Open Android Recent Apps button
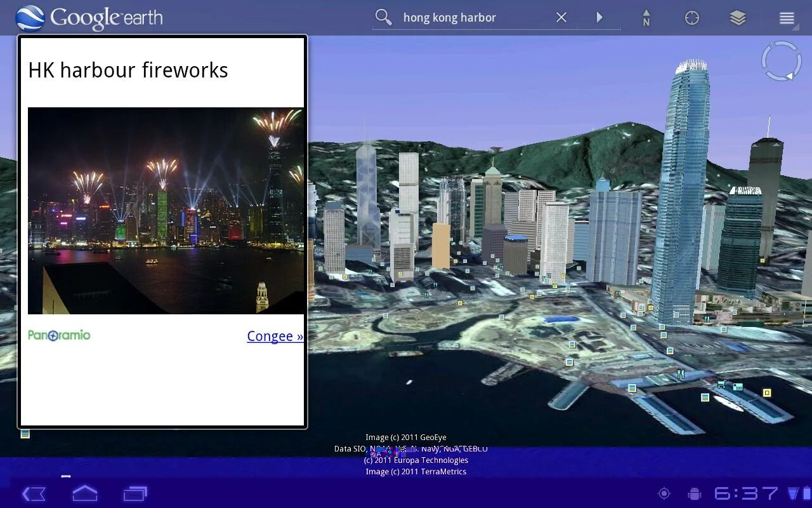 135,493
